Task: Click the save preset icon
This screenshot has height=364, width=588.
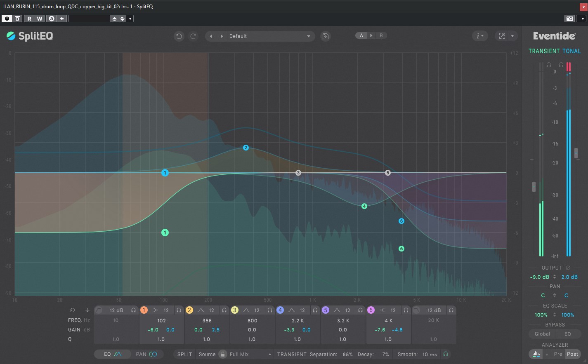Action: click(x=326, y=36)
